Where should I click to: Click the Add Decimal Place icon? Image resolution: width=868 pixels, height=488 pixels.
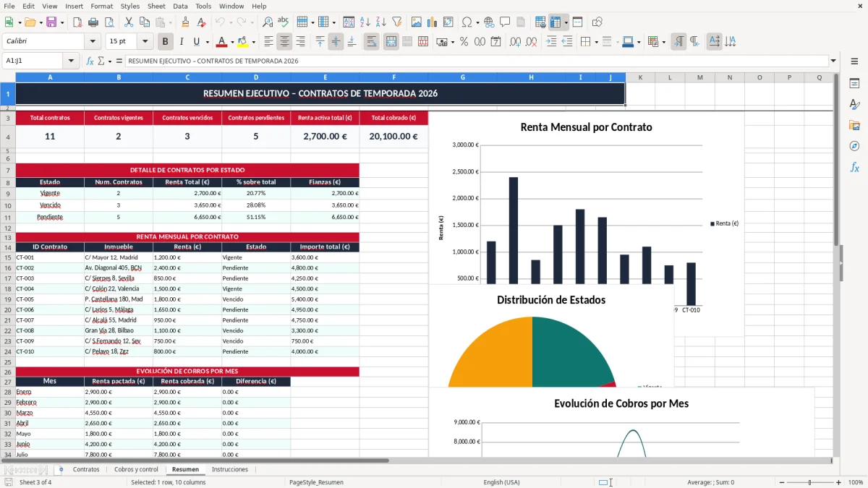[x=515, y=42]
